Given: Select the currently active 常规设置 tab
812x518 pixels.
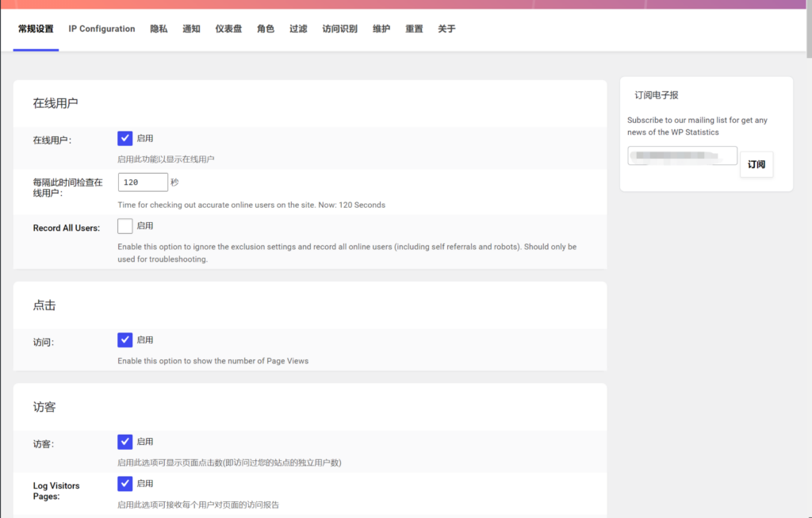Looking at the screenshot, I should point(36,29).
